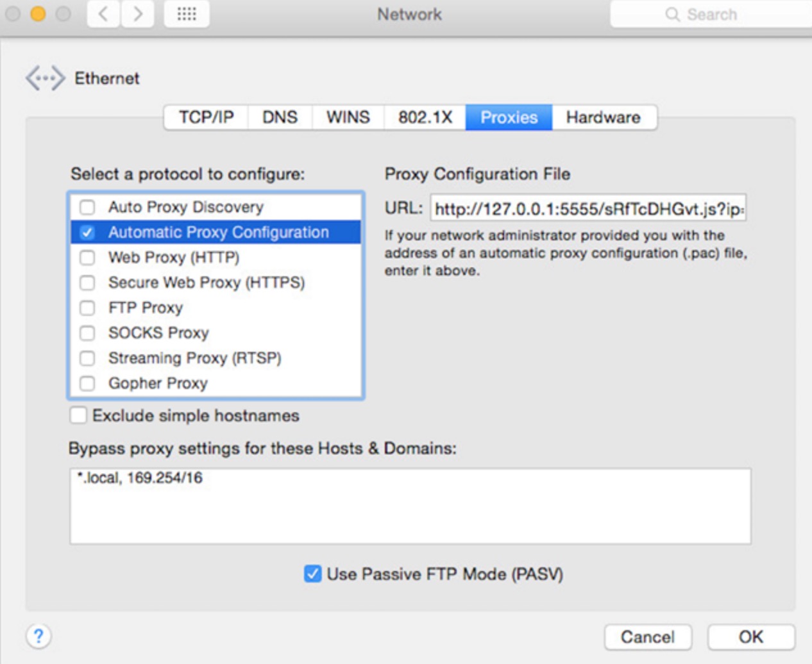
Task: Enable the Auto Proxy Discovery checkbox
Action: [x=87, y=207]
